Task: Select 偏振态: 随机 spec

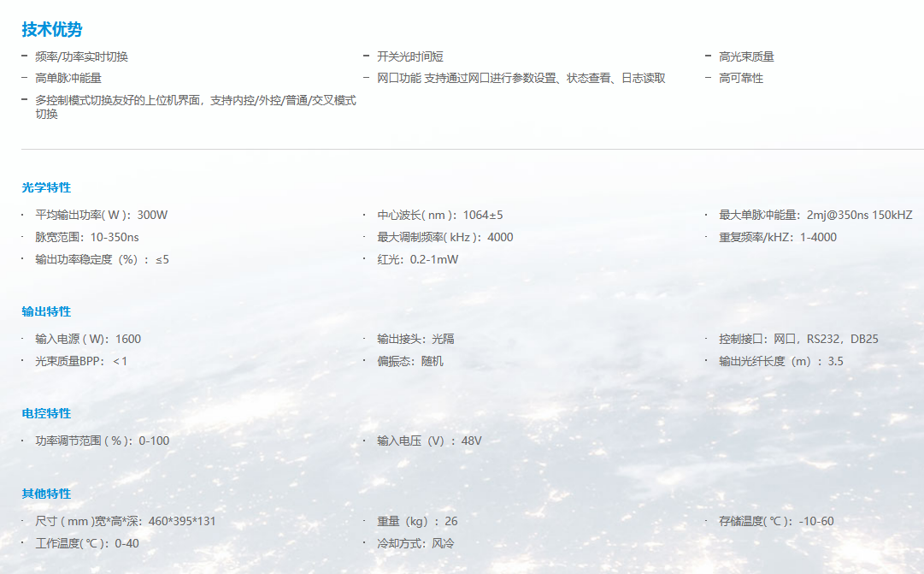Action: [x=410, y=361]
